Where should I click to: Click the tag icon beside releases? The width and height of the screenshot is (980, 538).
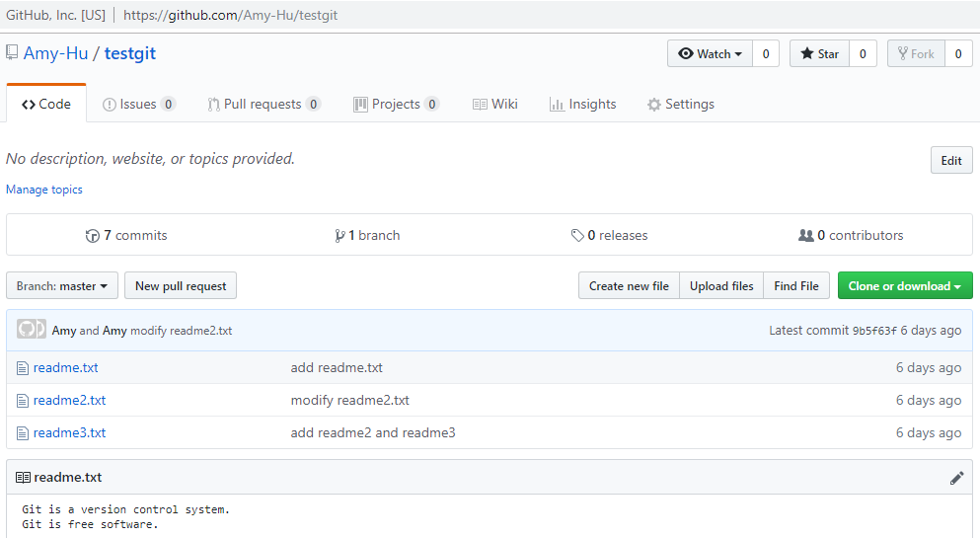pyautogui.click(x=577, y=236)
